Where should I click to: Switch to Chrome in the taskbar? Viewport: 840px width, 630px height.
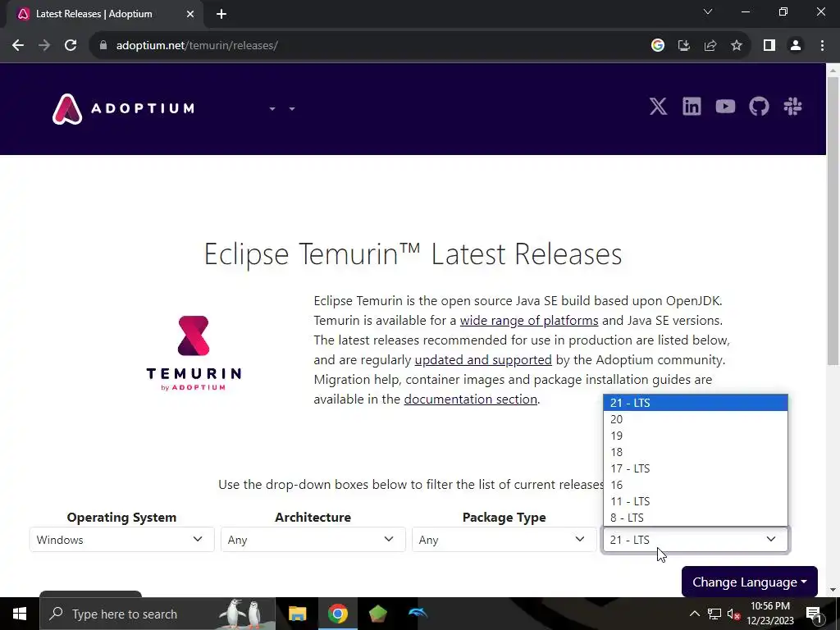tap(337, 614)
